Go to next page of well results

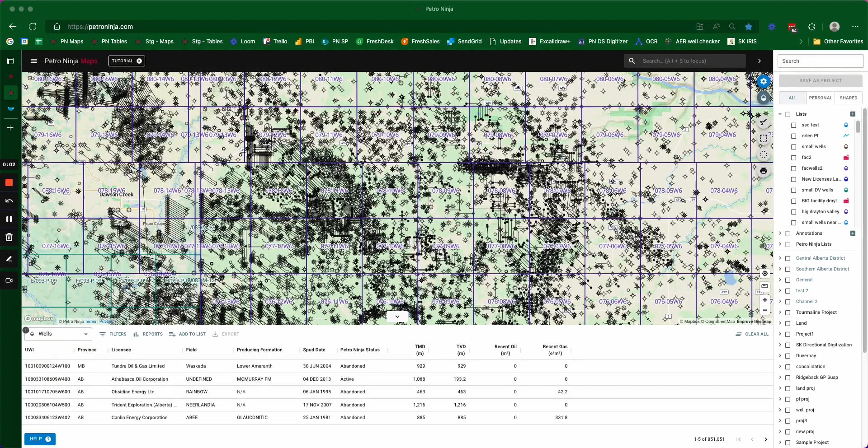(765, 439)
